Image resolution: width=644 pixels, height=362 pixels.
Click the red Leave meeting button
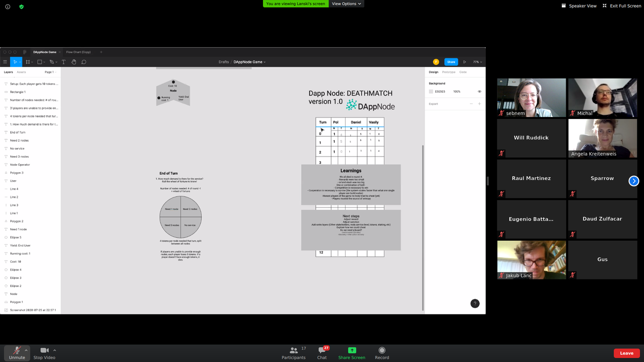tap(626, 353)
